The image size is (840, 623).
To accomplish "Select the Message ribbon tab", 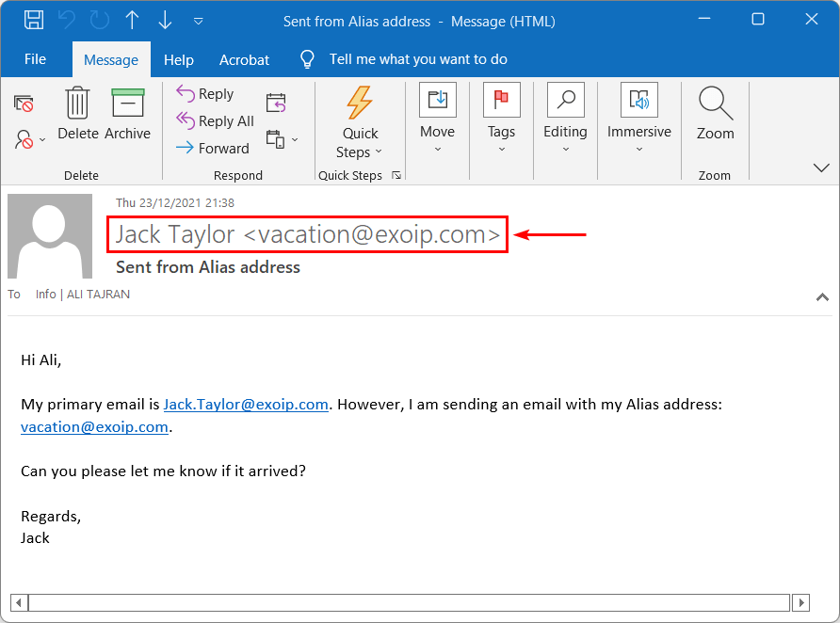I will pos(111,59).
